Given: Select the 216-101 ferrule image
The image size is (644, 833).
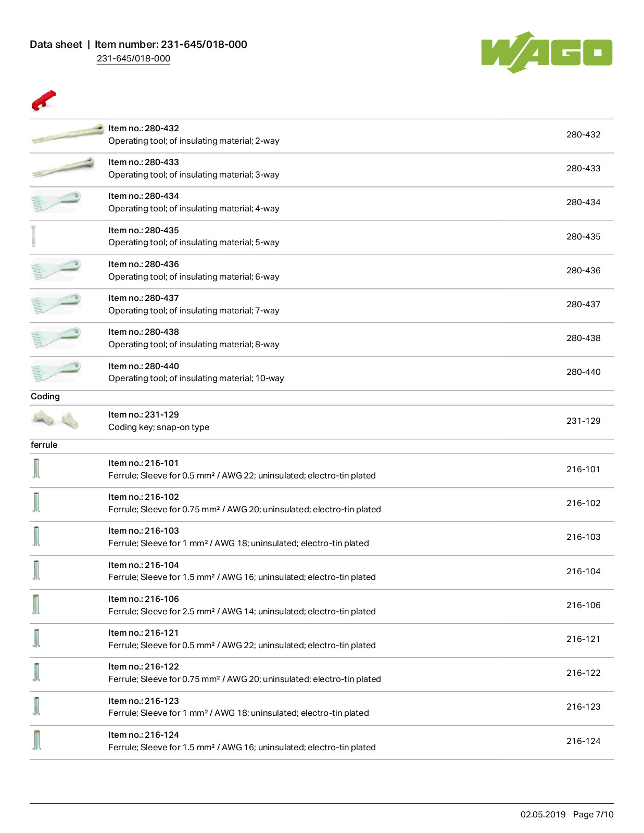Looking at the screenshot, I should click(36, 468).
